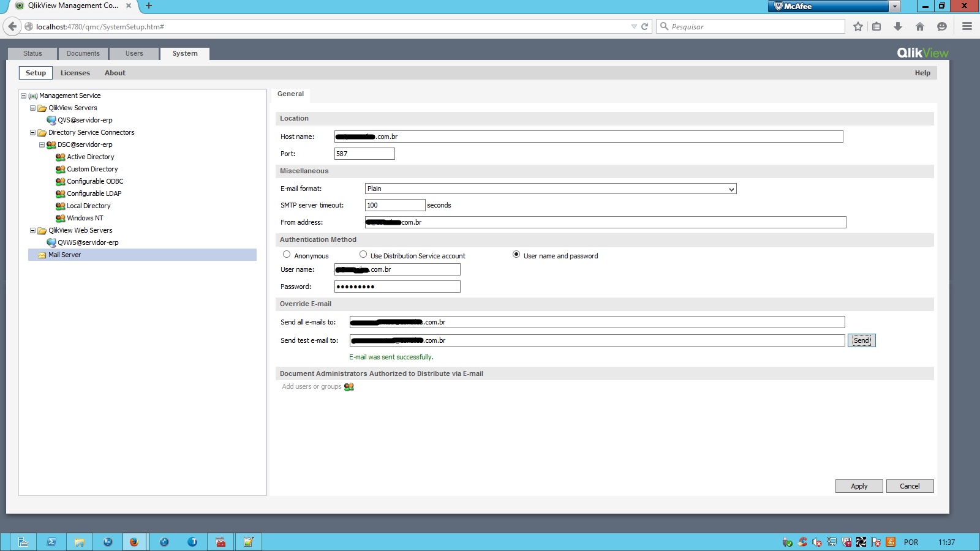Click the SMTP server timeout field
The width and height of the screenshot is (980, 551).
coord(395,205)
